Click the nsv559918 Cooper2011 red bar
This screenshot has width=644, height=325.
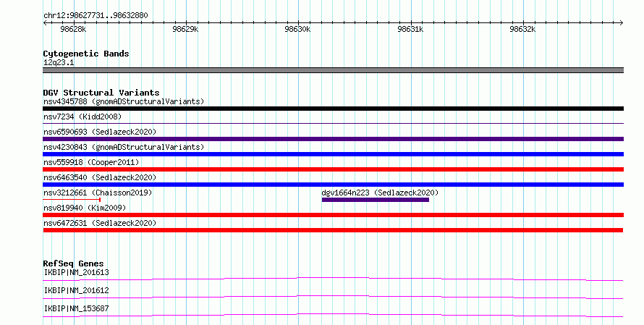[x=333, y=169]
